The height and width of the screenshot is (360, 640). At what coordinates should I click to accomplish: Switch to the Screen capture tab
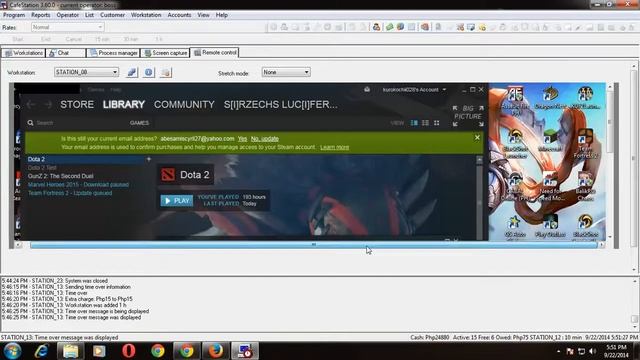[x=165, y=53]
